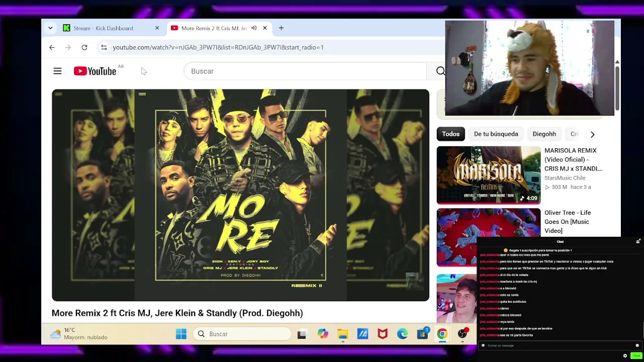Reload the current YouTube page

[x=85, y=47]
